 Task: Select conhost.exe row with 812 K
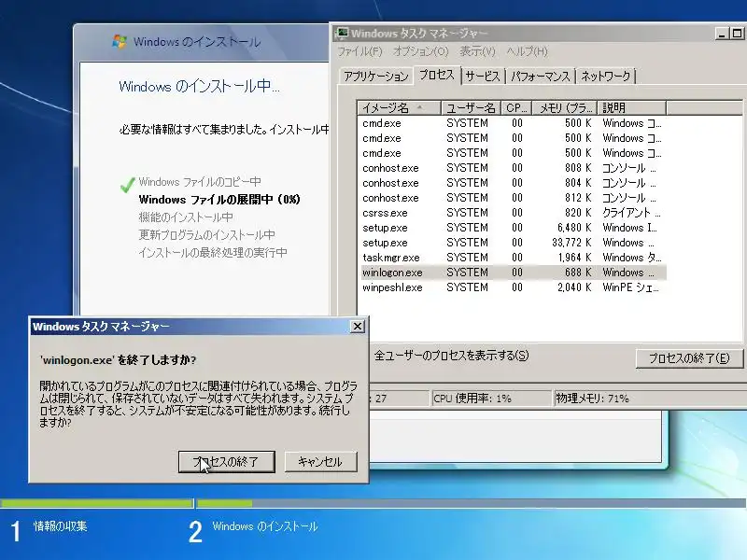tap(512, 198)
